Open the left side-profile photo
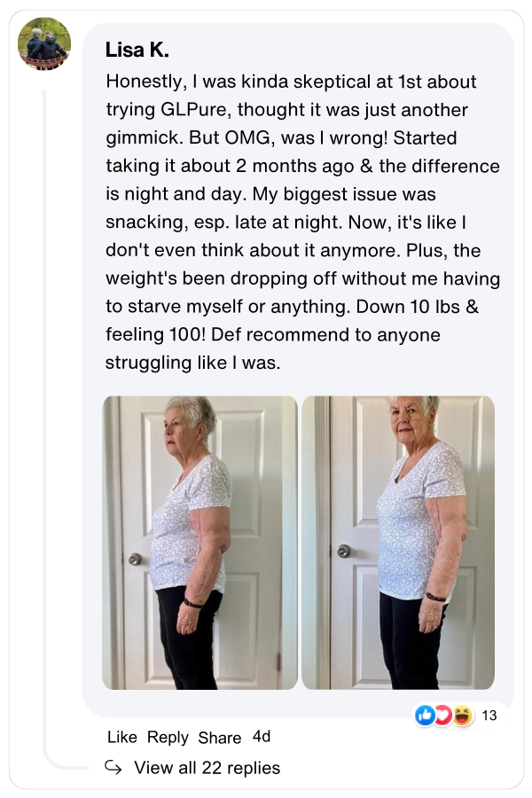 click(x=199, y=543)
